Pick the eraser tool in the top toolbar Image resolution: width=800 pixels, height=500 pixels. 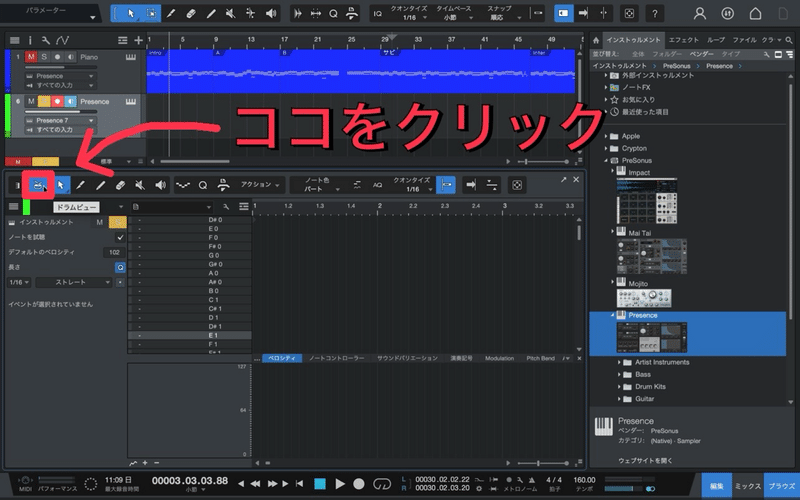point(191,14)
